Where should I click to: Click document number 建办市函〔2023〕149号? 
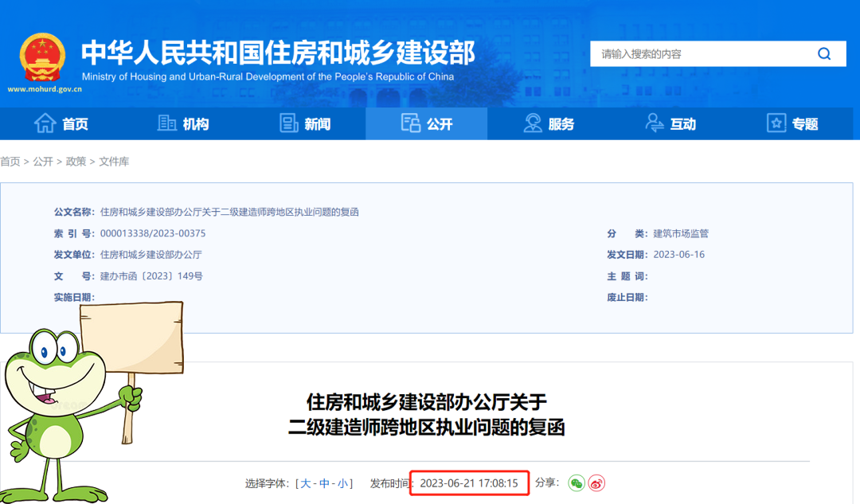[151, 275]
